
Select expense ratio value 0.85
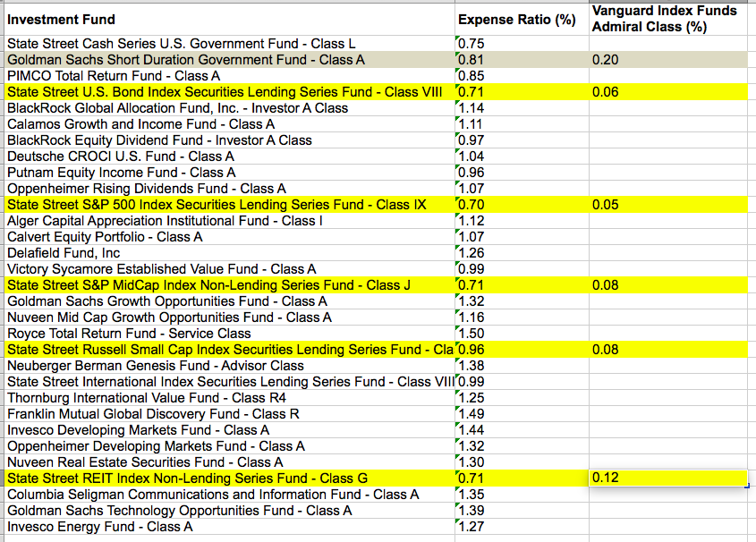(x=522, y=76)
